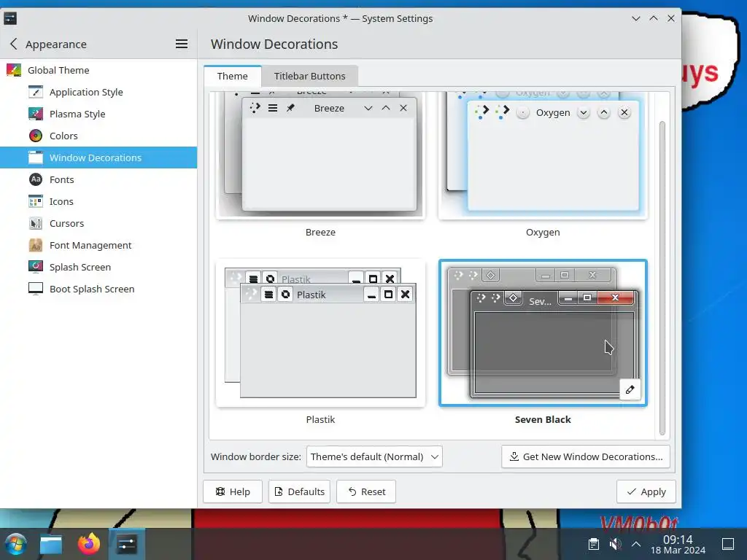Image resolution: width=747 pixels, height=560 pixels.
Task: Click the Colors wheel icon
Action: [x=36, y=136]
